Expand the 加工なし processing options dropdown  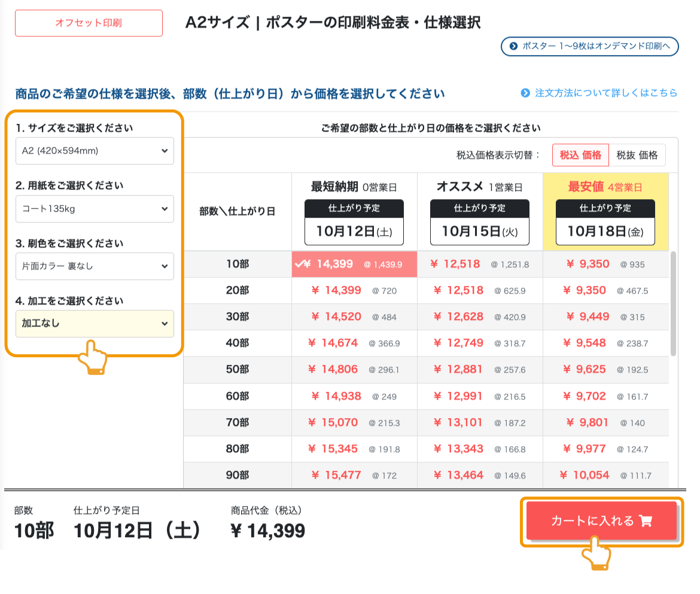pos(95,323)
